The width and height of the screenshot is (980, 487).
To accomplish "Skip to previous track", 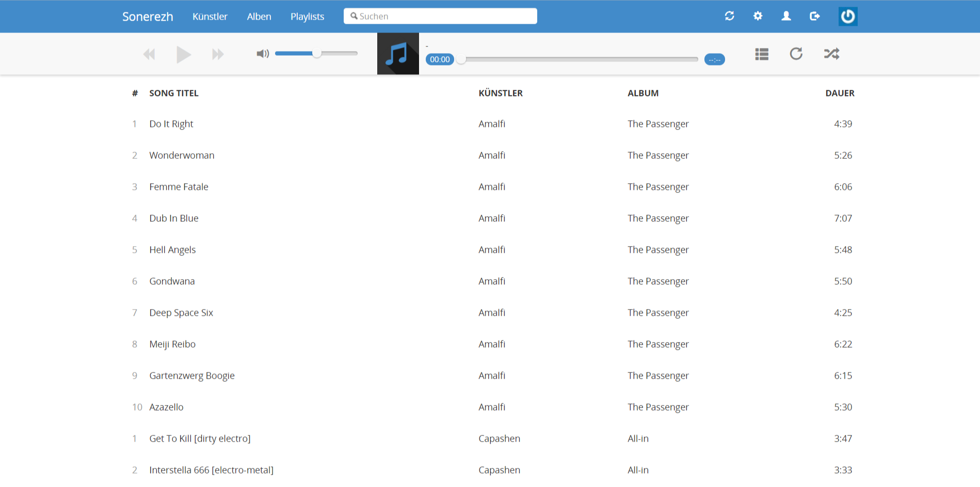I will [x=149, y=54].
